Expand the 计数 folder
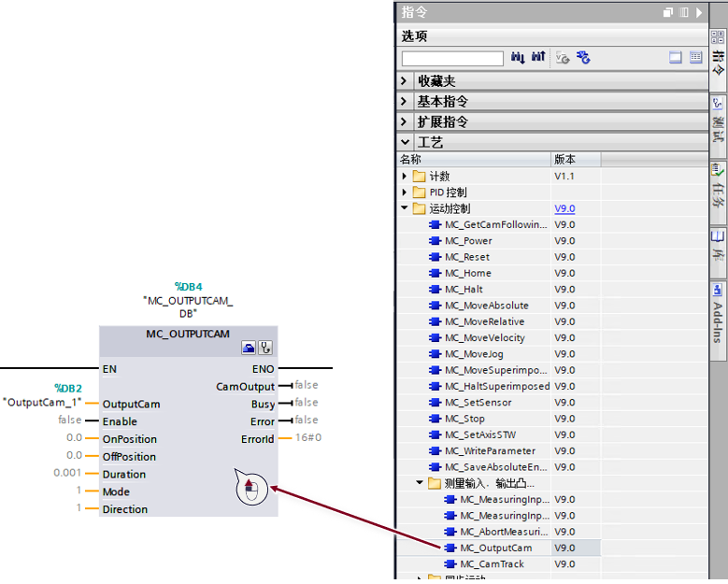Screen dimensions: 728x584 pyautogui.click(x=404, y=177)
